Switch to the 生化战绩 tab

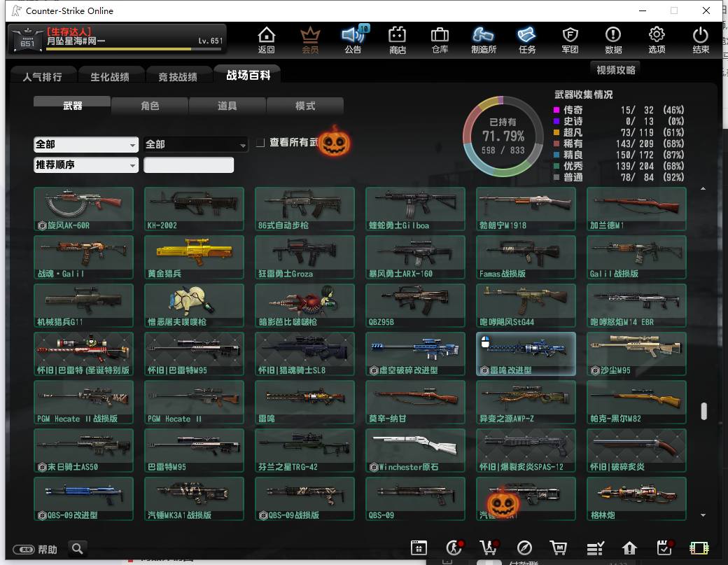[x=110, y=76]
